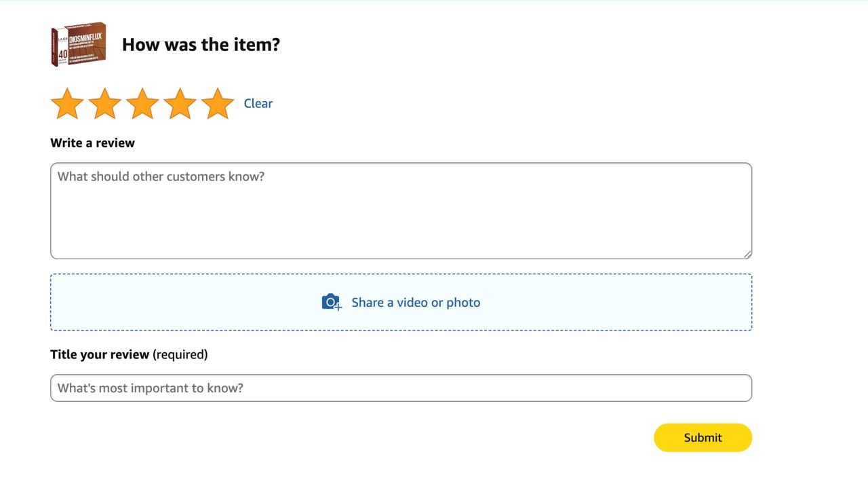Viewport: 868px width, 488px height.
Task: Set rating to four stars
Action: coord(180,104)
